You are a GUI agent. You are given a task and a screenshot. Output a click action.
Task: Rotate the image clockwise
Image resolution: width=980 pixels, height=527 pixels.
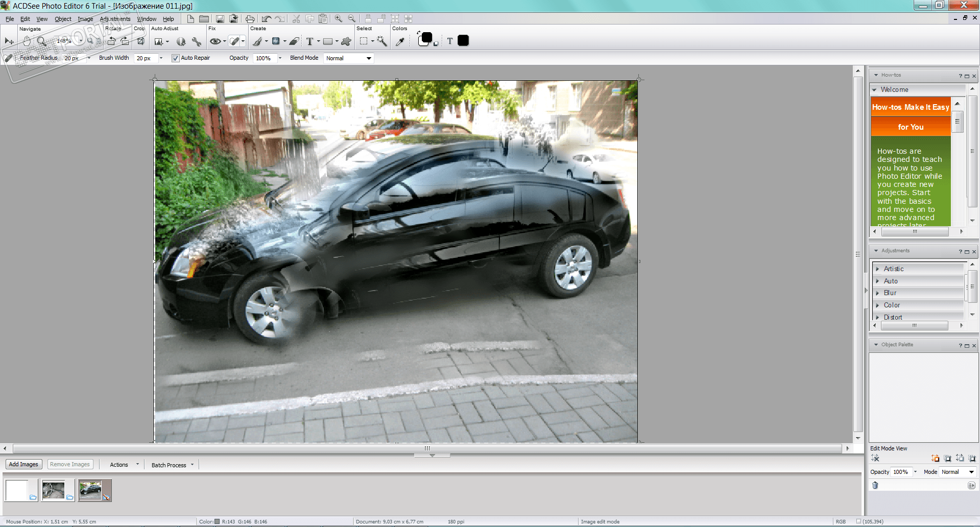point(125,41)
